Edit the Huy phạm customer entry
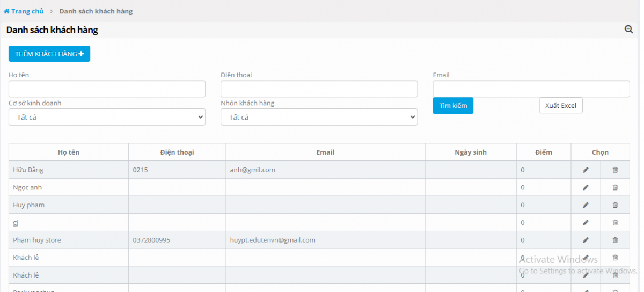 pyautogui.click(x=586, y=205)
